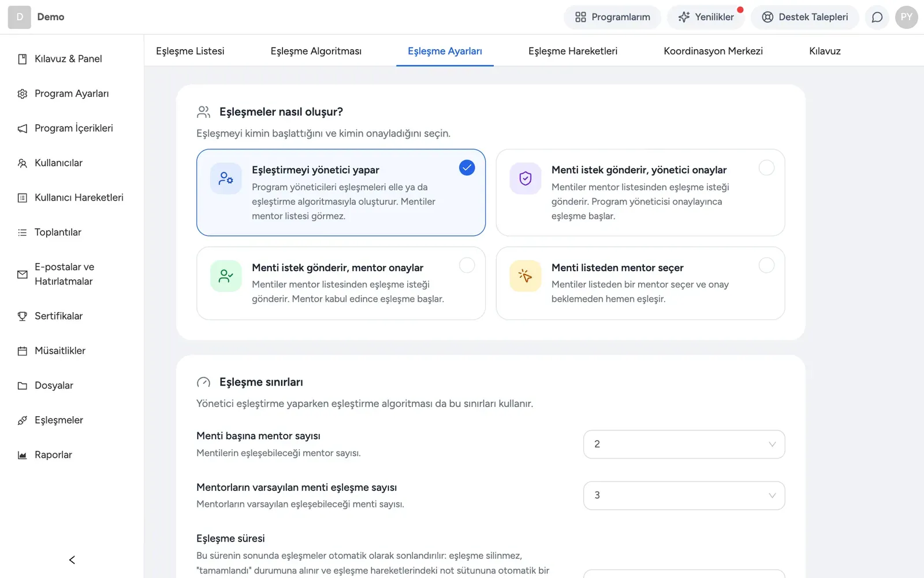
Task: Select 'Eşleştirmeyi yönetici yapar' option
Action: [341, 192]
